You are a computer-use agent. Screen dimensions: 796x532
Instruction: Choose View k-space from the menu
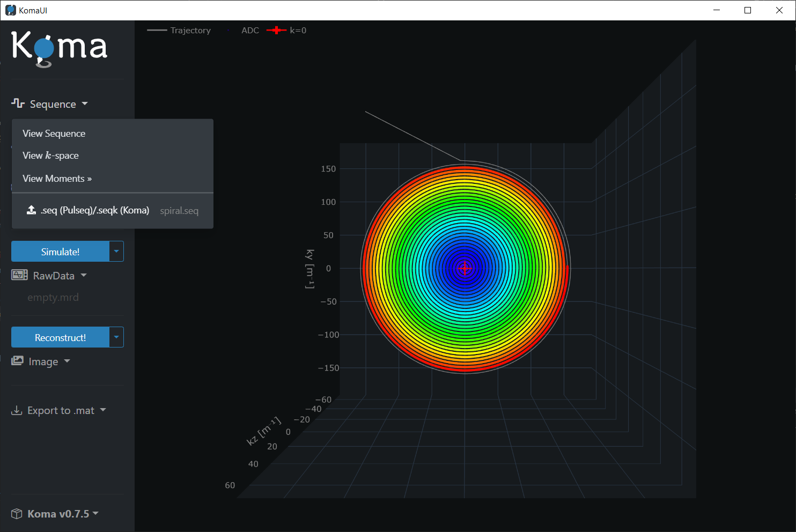click(51, 156)
